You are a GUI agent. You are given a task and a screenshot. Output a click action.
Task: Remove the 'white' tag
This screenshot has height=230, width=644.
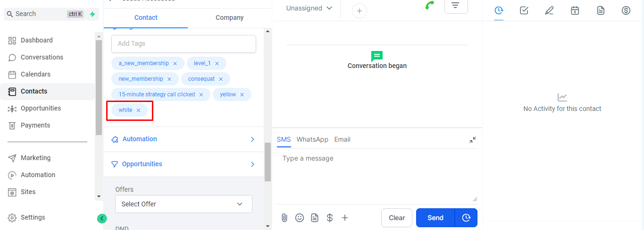[138, 110]
